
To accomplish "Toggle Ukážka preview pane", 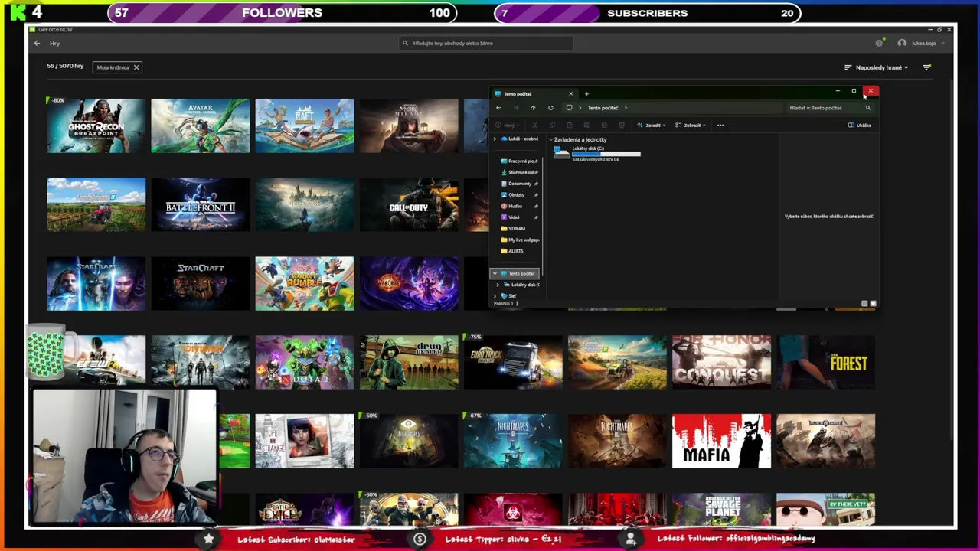I will point(860,125).
